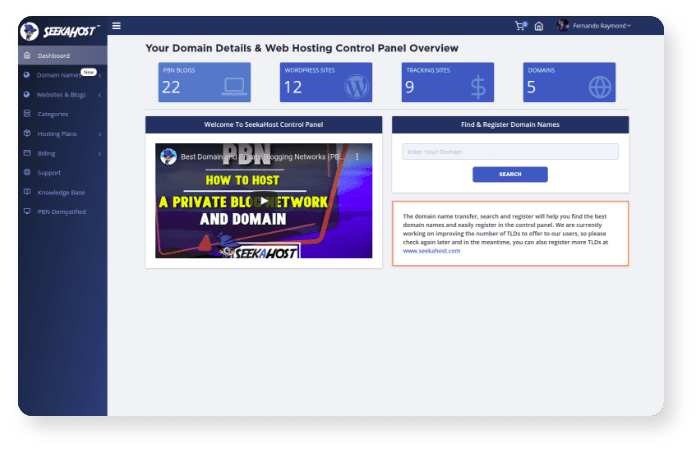Click the Billing card icon
The width and height of the screenshot is (700, 454).
pos(27,153)
